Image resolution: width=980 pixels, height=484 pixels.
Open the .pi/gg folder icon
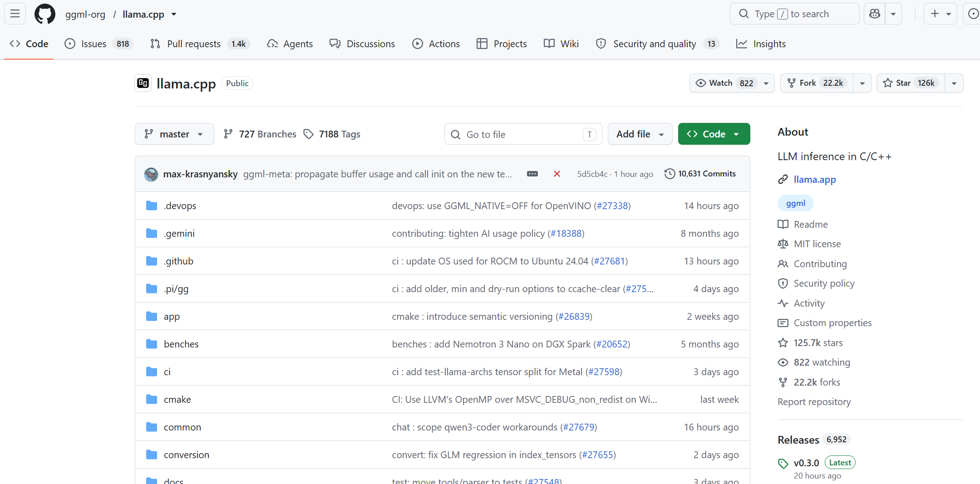[x=152, y=289]
